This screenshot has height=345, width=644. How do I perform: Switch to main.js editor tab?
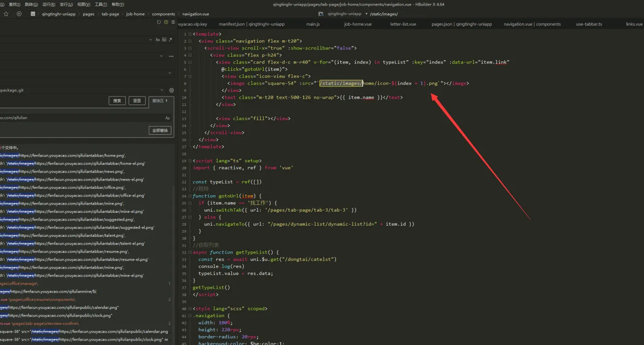313,24
